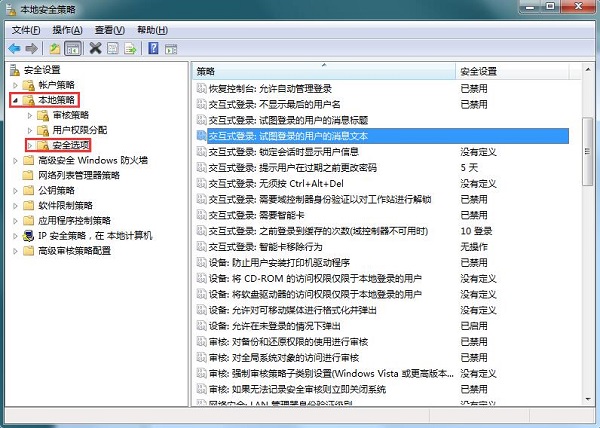Select 网络列表管理器策略 in the tree
Viewport: 600px width, 428px height.
[78, 175]
